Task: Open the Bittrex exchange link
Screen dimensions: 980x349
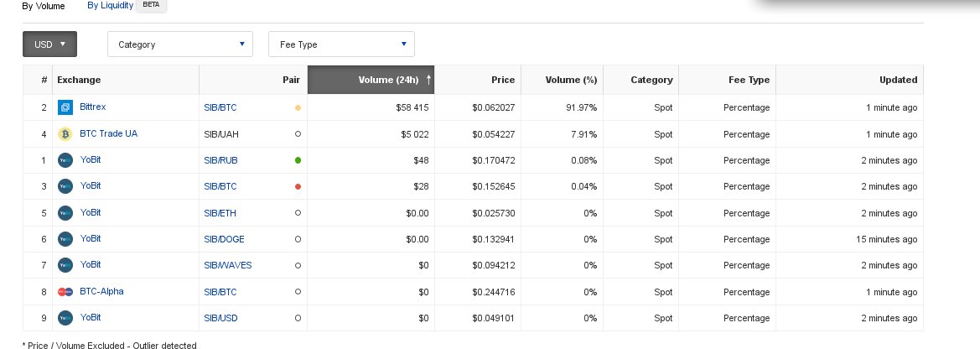Action: point(92,107)
